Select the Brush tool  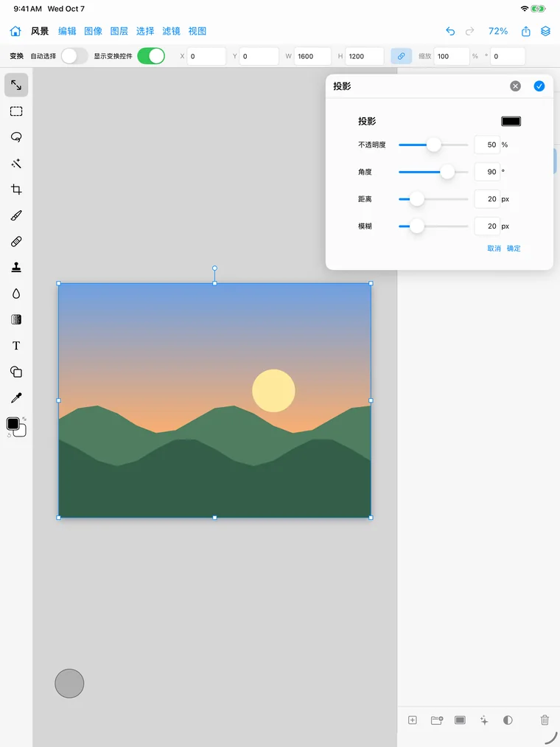pyautogui.click(x=16, y=215)
